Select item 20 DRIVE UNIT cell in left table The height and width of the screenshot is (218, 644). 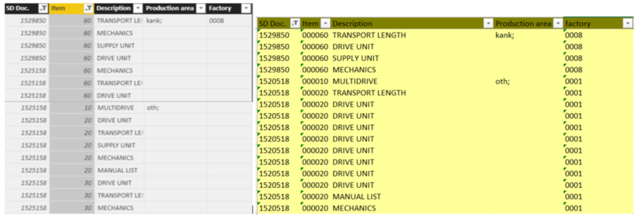pyautogui.click(x=119, y=121)
